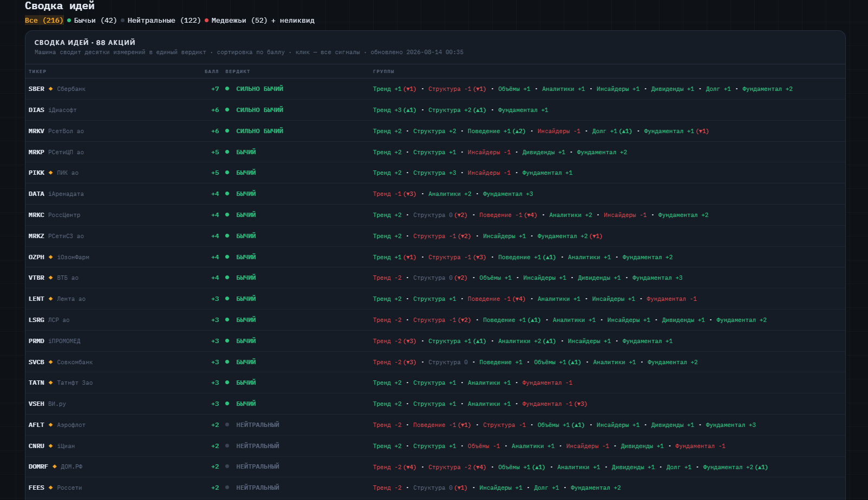Sort by the БАЛЛ column header
Image resolution: width=868 pixels, height=500 pixels.
click(x=212, y=71)
